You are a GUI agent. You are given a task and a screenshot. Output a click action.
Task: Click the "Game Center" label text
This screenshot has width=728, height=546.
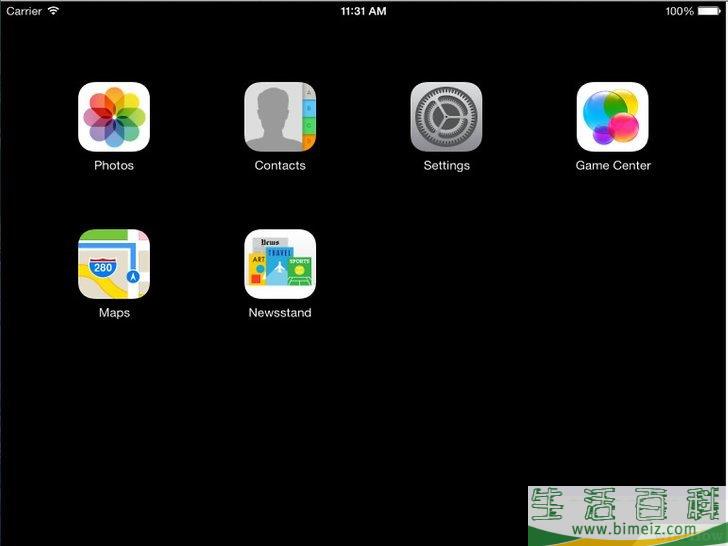click(x=613, y=166)
